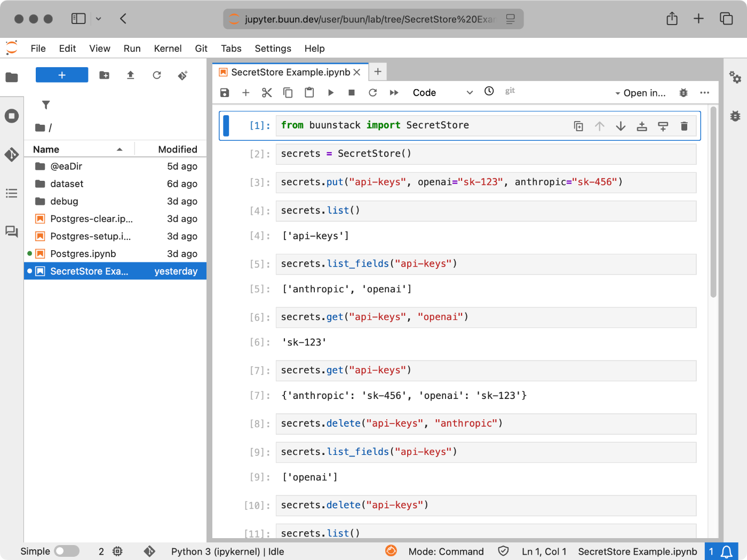Image resolution: width=747 pixels, height=560 pixels.
Task: Expand the Open in... dropdown
Action: 640,93
